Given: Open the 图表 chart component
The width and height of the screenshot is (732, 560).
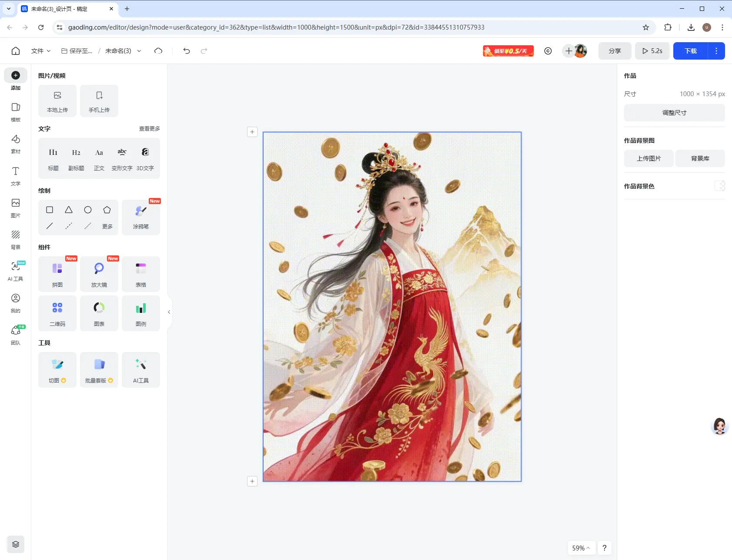Looking at the screenshot, I should point(99,313).
